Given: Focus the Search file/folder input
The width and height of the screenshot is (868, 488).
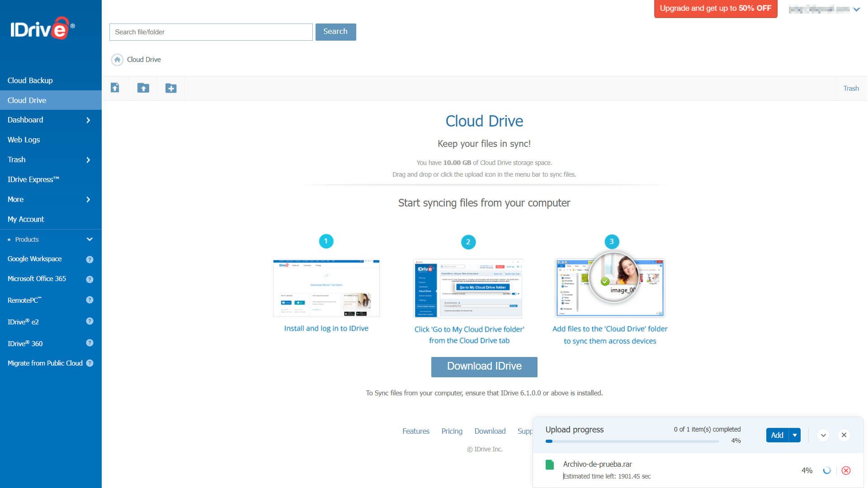Looking at the screenshot, I should (x=211, y=32).
